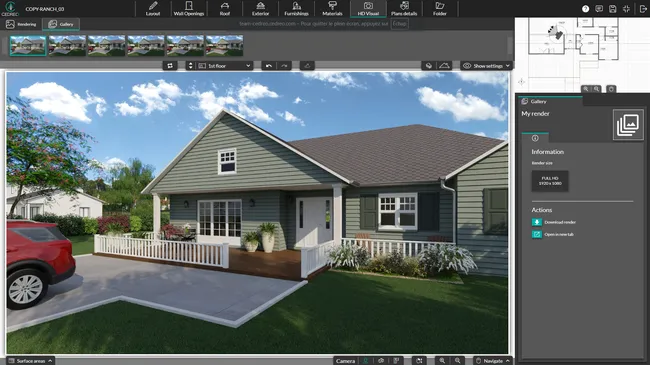Screen dimensions: 650x365
Task: Click the minimap compass icon
Action: pyautogui.click(x=521, y=82)
